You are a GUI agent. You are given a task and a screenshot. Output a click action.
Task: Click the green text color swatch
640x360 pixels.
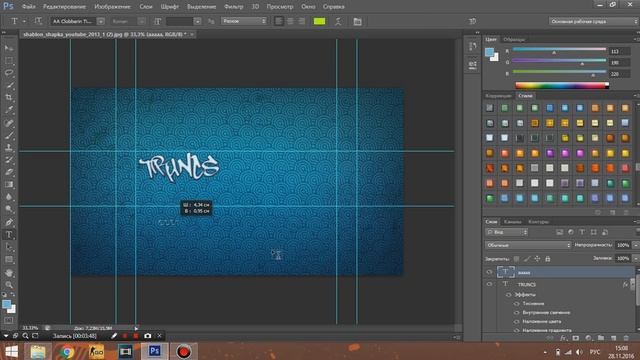pyautogui.click(x=319, y=21)
